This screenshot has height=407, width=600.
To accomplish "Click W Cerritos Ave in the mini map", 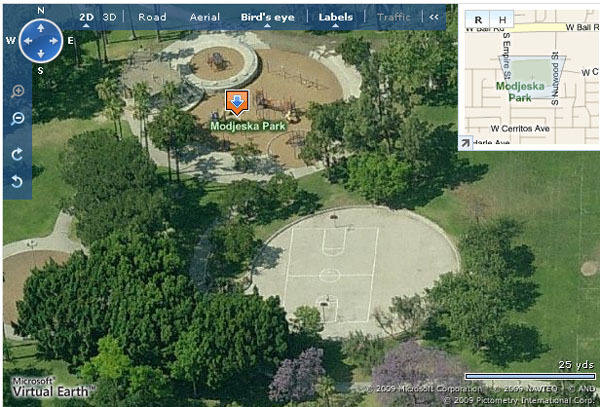I will click(x=520, y=129).
